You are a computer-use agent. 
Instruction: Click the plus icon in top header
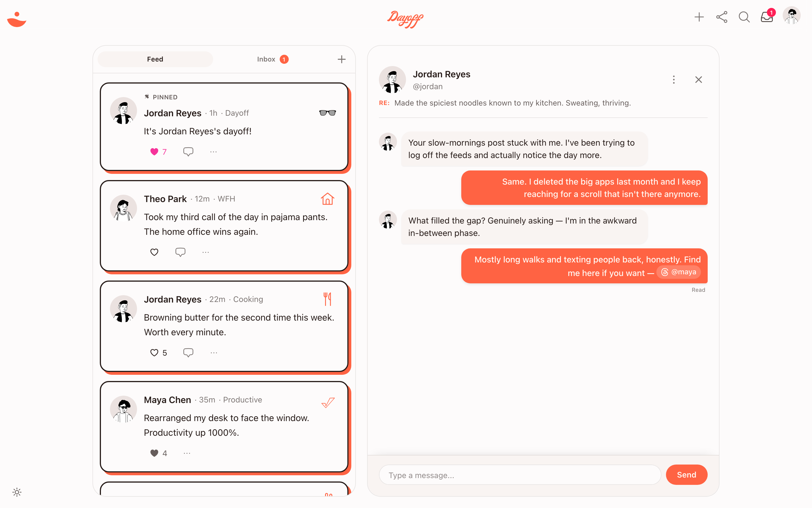[x=699, y=17]
